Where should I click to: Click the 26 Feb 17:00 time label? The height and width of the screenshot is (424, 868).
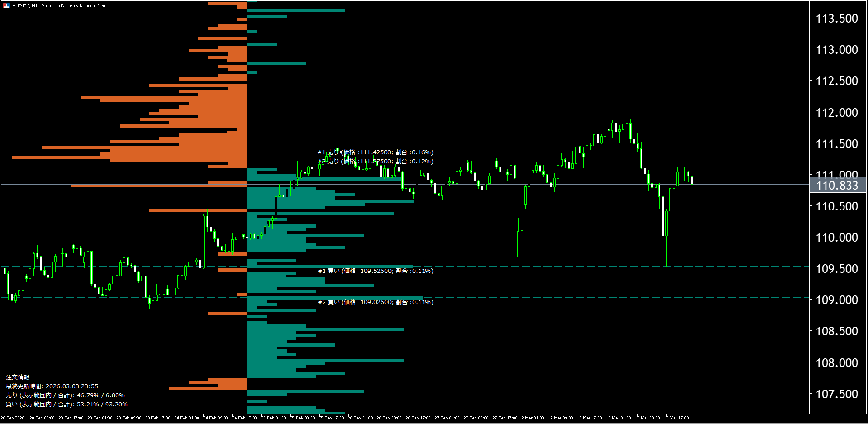point(418,418)
